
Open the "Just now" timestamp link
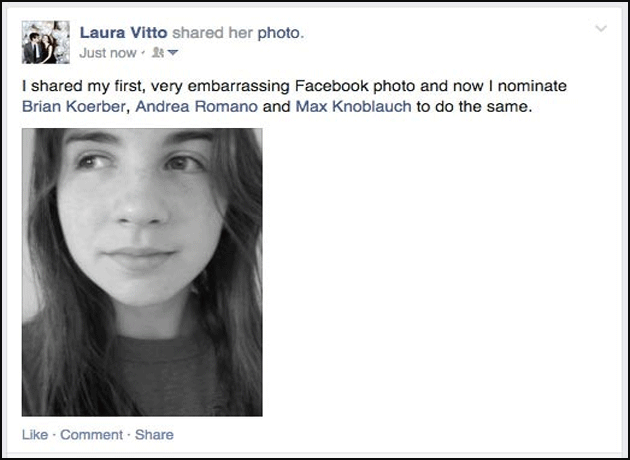[x=108, y=53]
